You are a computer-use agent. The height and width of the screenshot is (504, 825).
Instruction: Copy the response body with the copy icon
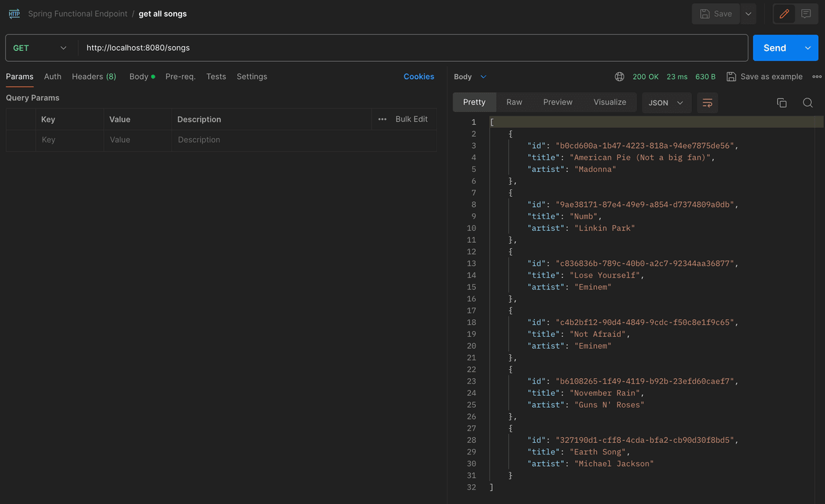point(781,102)
